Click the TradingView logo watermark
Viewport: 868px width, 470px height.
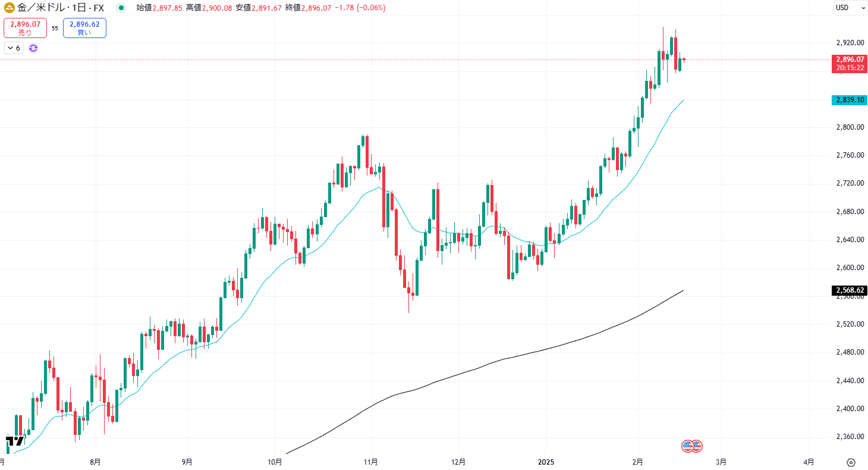point(15,441)
